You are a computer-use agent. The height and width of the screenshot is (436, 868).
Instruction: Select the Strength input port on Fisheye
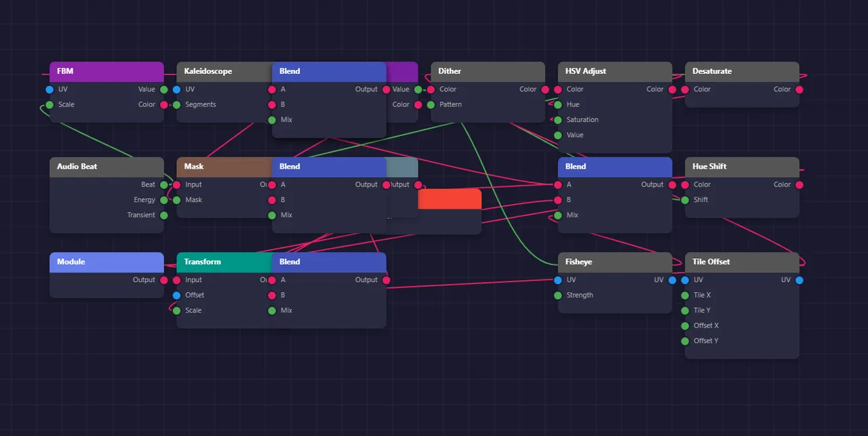[x=557, y=296]
